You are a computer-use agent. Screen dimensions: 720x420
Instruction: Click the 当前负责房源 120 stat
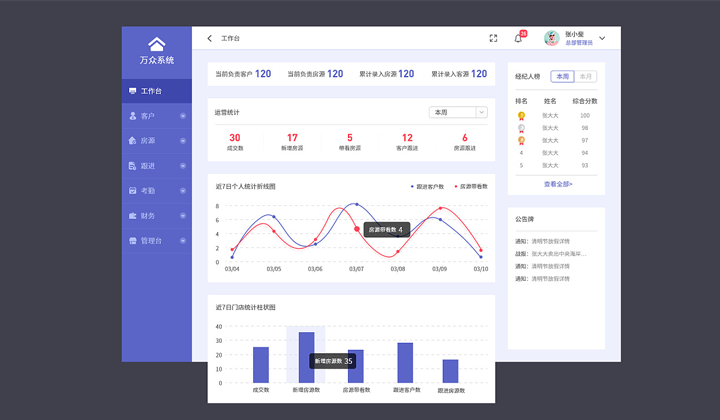click(315, 74)
